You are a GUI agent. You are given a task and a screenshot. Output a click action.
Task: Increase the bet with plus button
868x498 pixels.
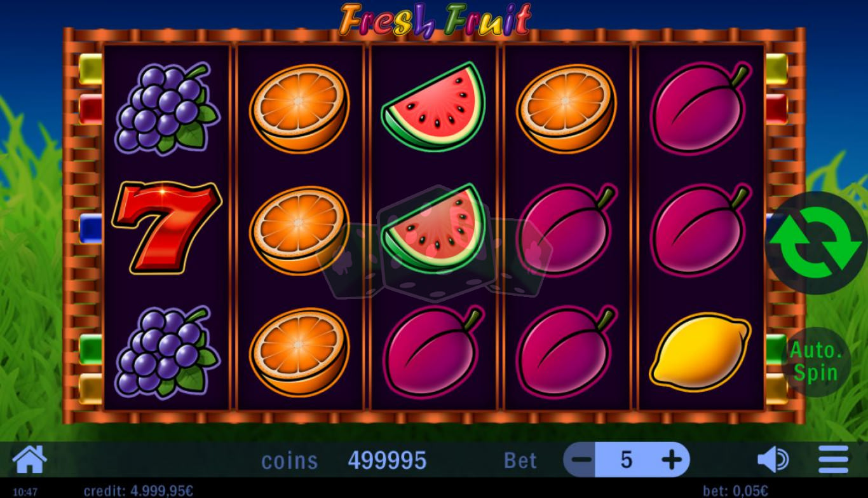click(x=672, y=459)
